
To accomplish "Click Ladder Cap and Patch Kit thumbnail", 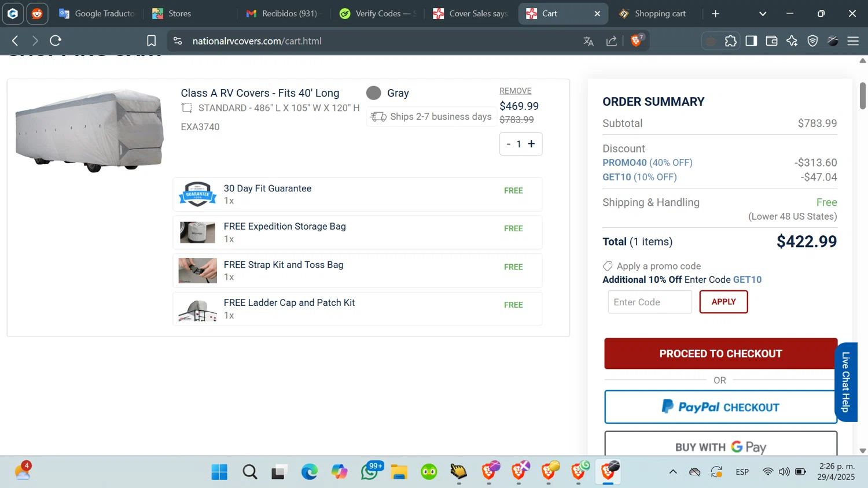I will [197, 309].
